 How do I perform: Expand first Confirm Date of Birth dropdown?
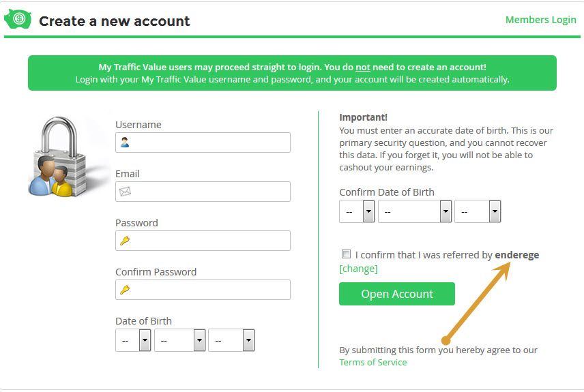tap(357, 211)
